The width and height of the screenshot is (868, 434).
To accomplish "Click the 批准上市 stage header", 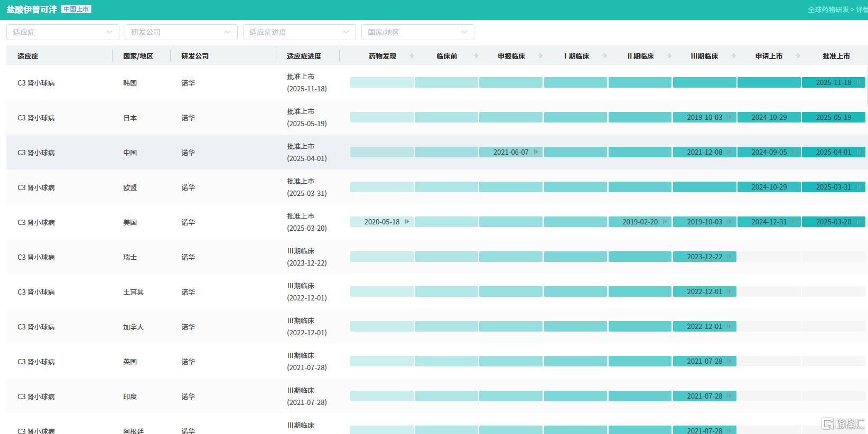I will pyautogui.click(x=836, y=56).
